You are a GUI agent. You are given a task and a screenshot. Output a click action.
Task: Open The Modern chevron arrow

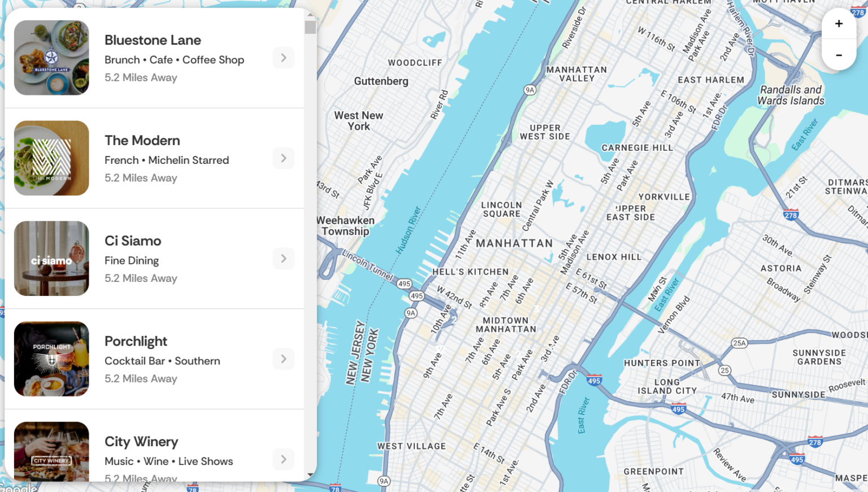coord(284,158)
